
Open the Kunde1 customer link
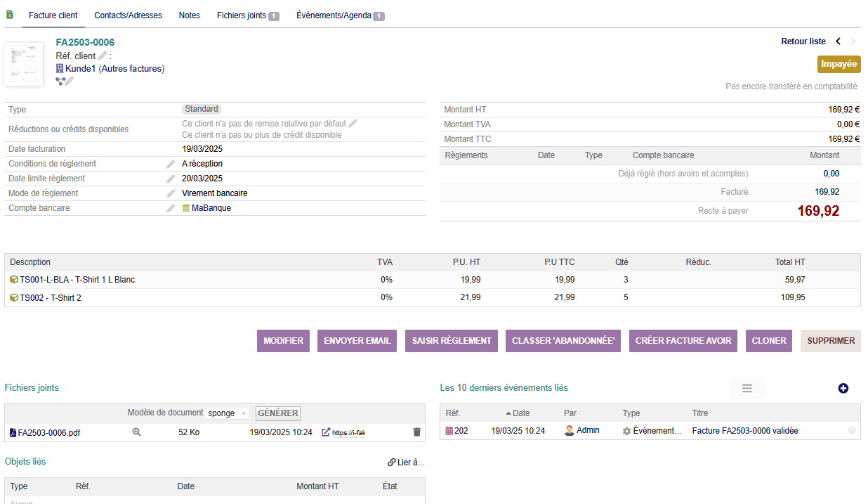pos(80,69)
